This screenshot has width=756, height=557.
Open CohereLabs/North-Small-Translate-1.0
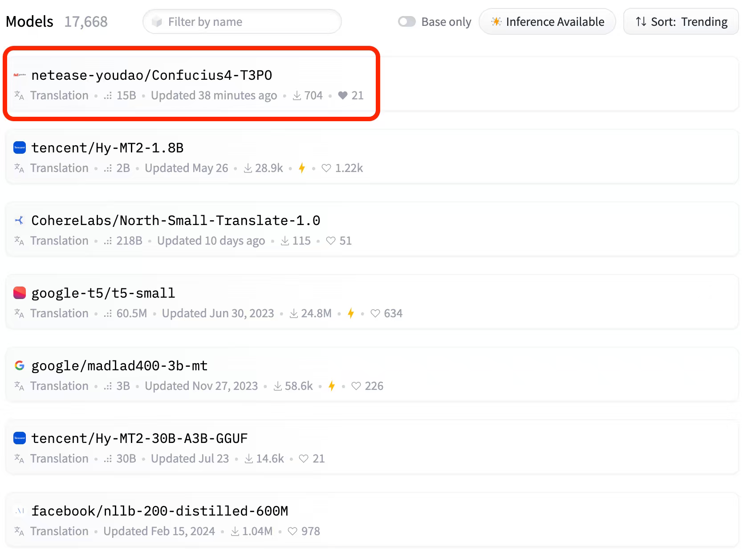(x=176, y=220)
